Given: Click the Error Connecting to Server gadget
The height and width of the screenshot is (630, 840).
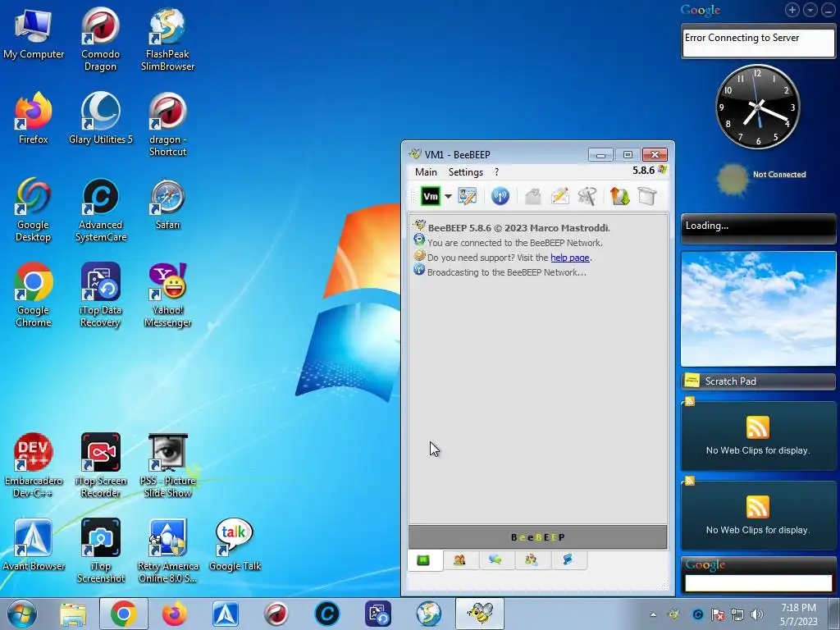Looking at the screenshot, I should 758,43.
